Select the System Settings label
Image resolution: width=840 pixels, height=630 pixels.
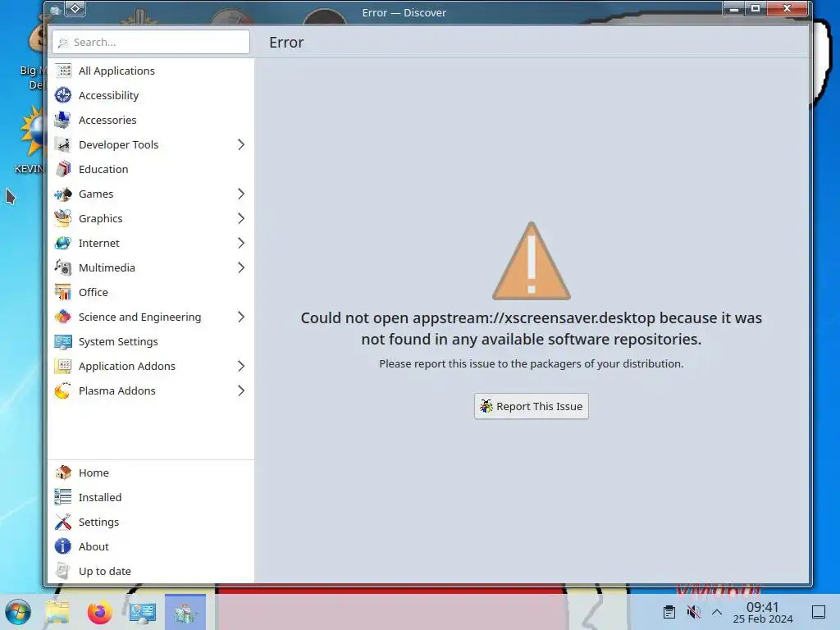[118, 342]
